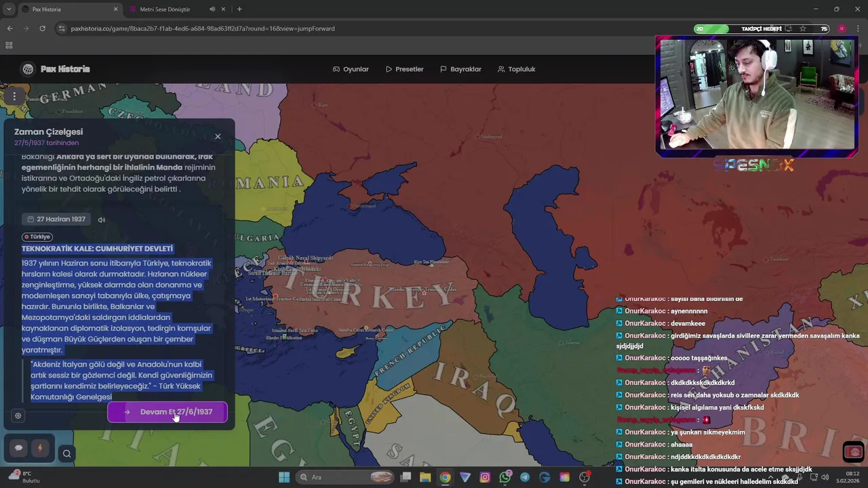Open the Topluluk menu
Viewport: 868px width, 488px height.
click(x=516, y=69)
